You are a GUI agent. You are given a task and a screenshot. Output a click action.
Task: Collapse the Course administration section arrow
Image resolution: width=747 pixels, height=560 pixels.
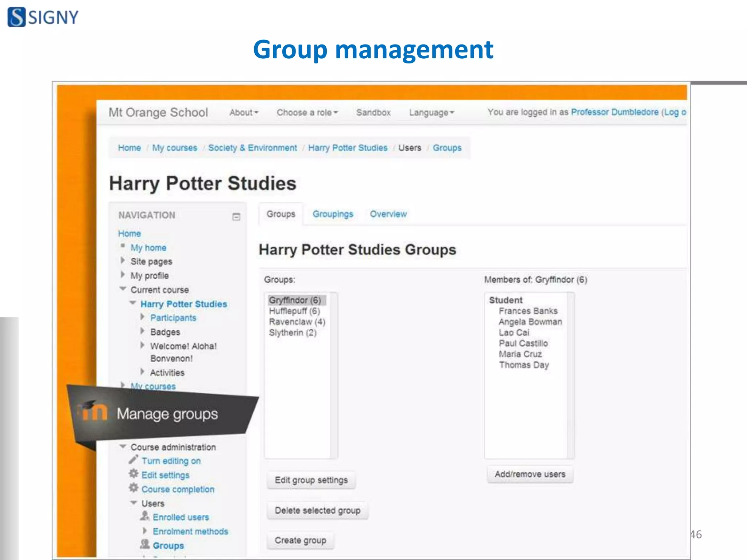[123, 446]
